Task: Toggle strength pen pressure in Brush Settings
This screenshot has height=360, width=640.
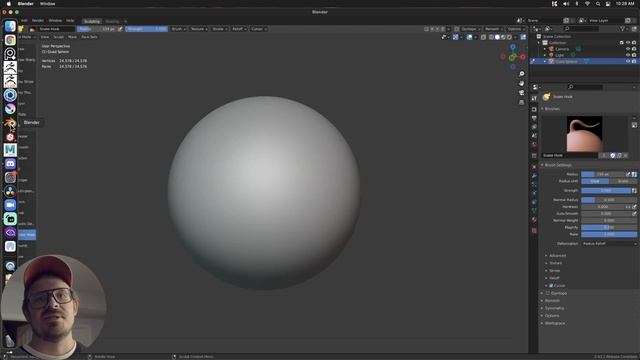Action: [634, 191]
